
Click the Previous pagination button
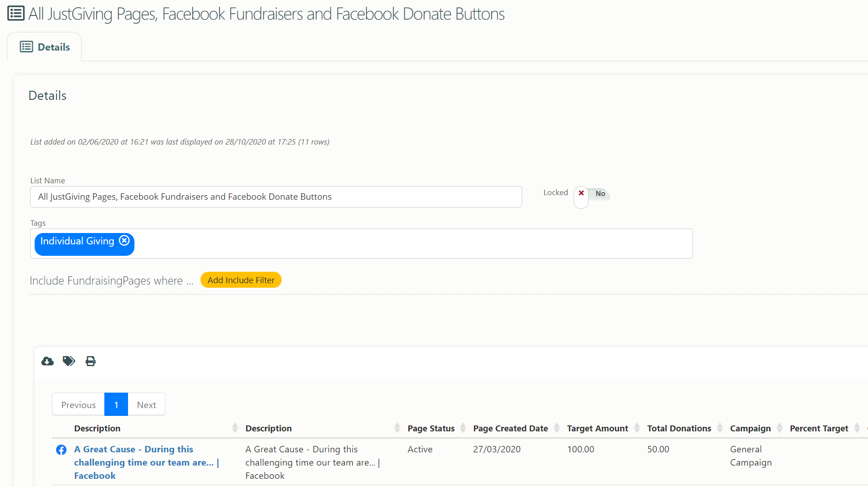[78, 404]
